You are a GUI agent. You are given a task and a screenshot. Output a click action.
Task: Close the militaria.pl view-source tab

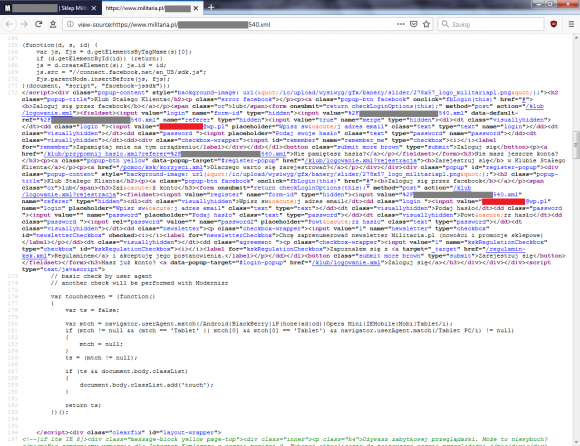196,8
